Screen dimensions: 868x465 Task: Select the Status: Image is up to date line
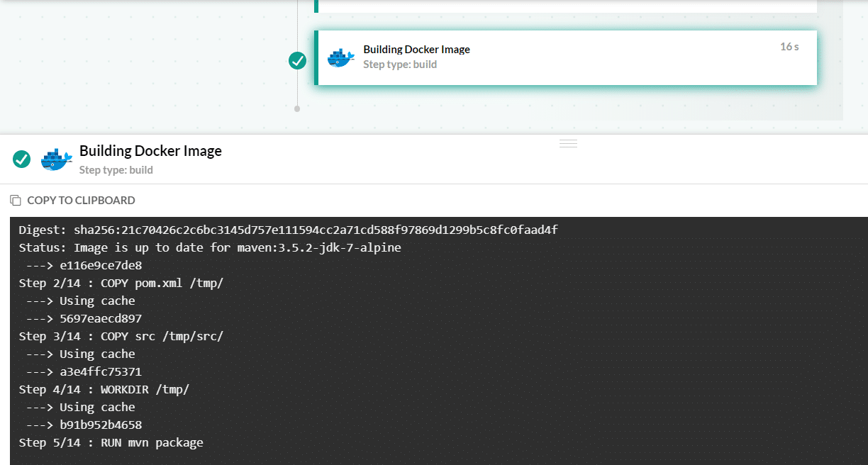(x=210, y=248)
